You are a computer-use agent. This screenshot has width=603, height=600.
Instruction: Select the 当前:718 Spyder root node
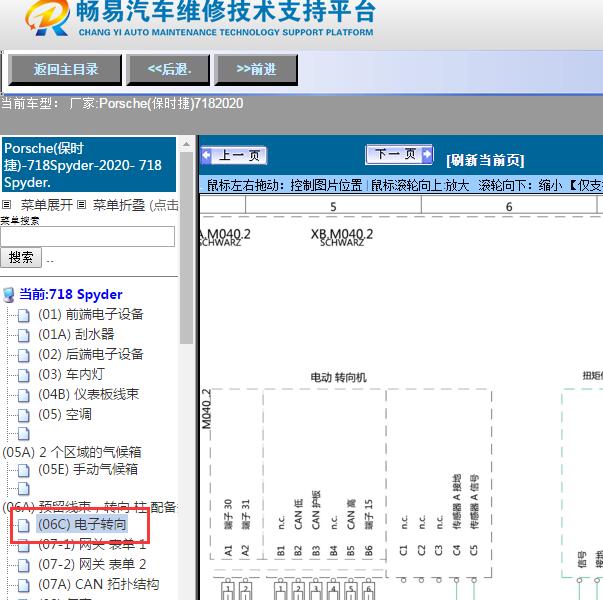tap(71, 295)
